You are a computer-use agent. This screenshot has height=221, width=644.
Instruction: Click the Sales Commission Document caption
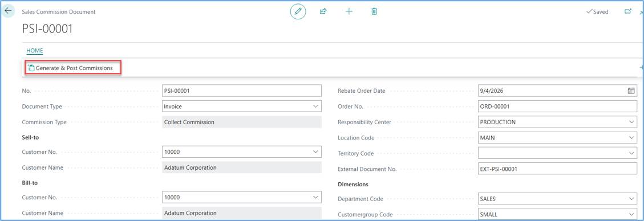coord(59,12)
